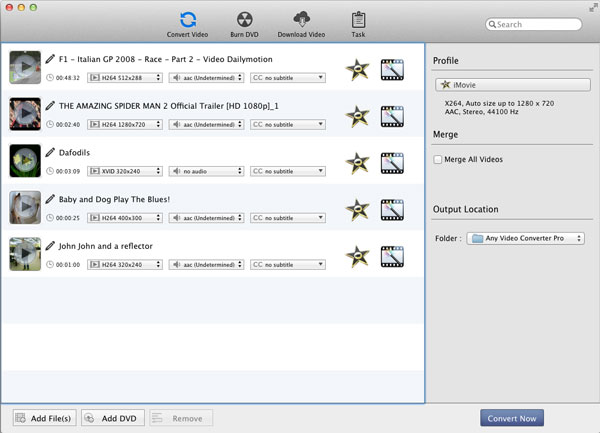Start conversion with Convert Now
600x433 pixels.
[x=512, y=418]
